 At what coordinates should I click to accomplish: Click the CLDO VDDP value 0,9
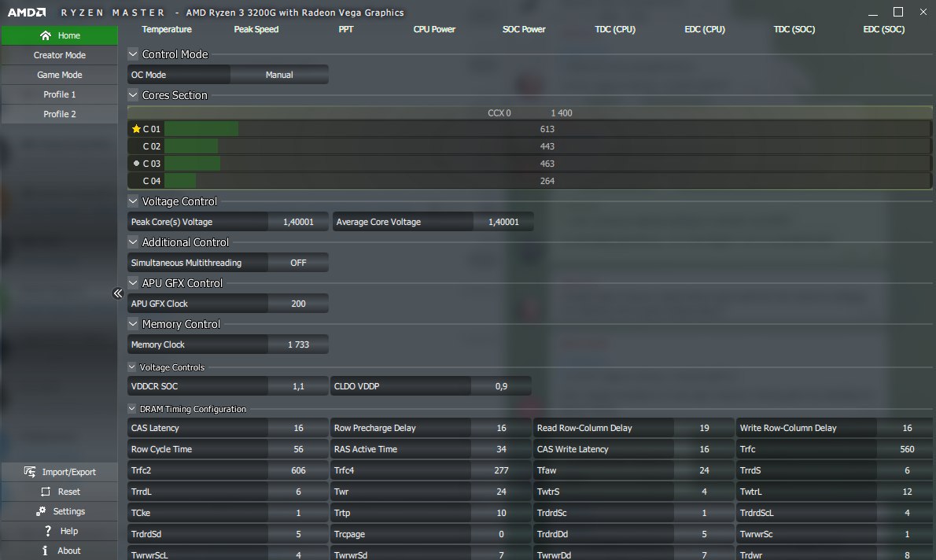tap(501, 386)
